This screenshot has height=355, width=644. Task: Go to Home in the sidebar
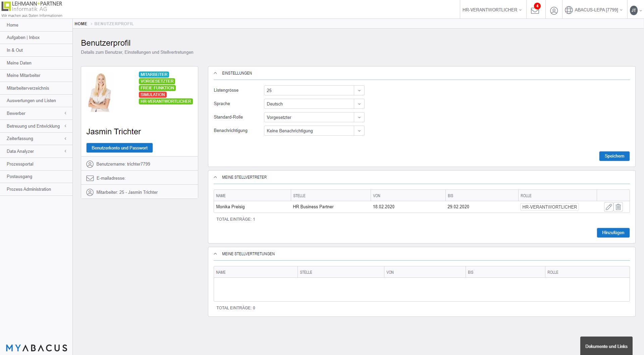(x=36, y=25)
